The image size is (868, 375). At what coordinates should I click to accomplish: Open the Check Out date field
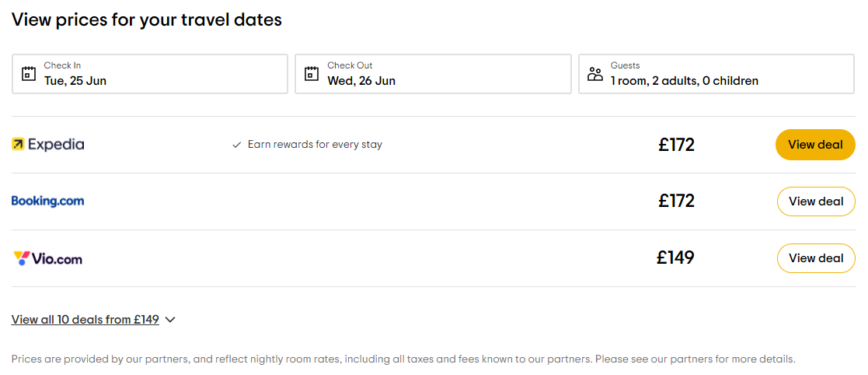pos(433,74)
